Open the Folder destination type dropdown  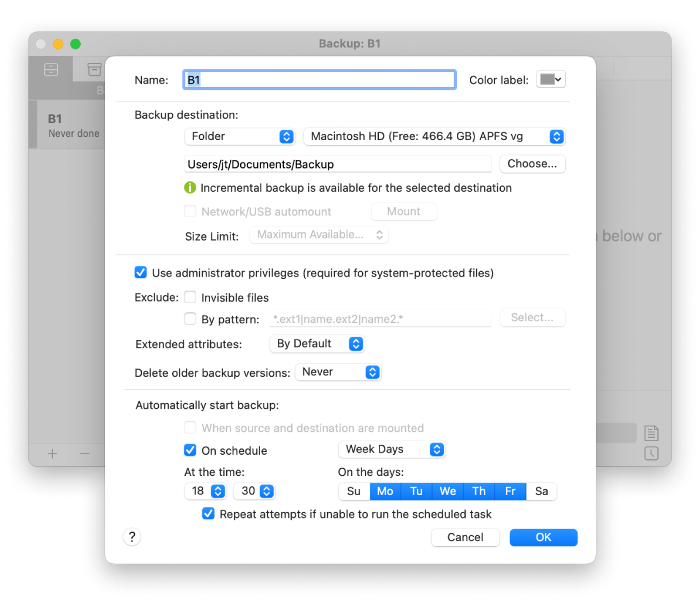240,136
